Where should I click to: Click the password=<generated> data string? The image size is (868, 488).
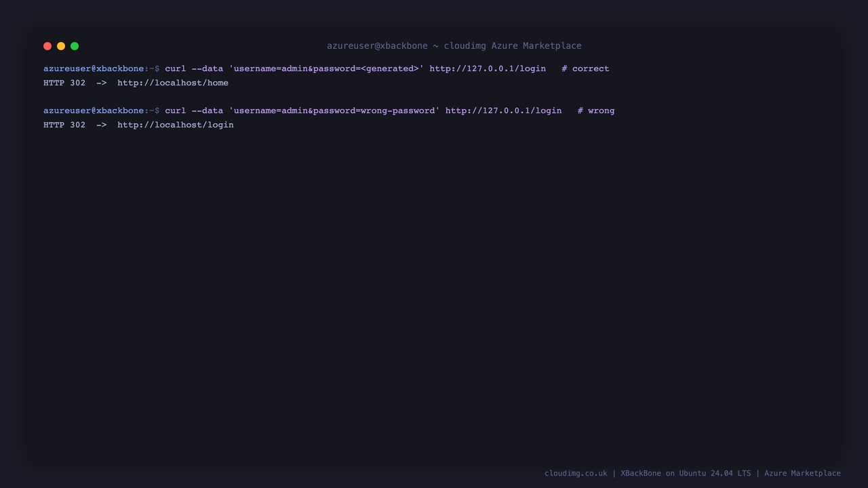pyautogui.click(x=326, y=68)
